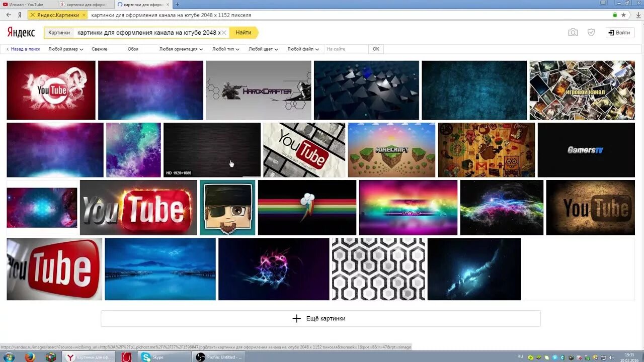Open the browser downloads arrow
This screenshot has width=644, height=362.
click(638, 15)
